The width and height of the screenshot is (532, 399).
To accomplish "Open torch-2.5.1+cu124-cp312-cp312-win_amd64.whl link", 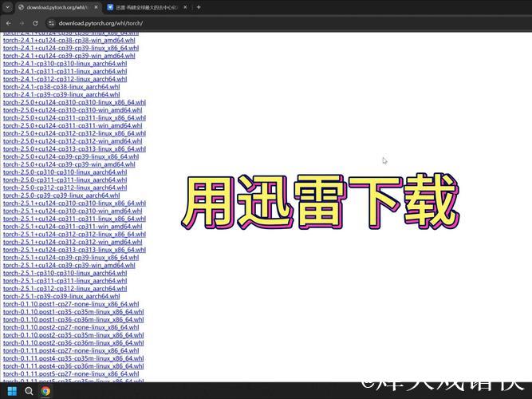I will [73, 242].
